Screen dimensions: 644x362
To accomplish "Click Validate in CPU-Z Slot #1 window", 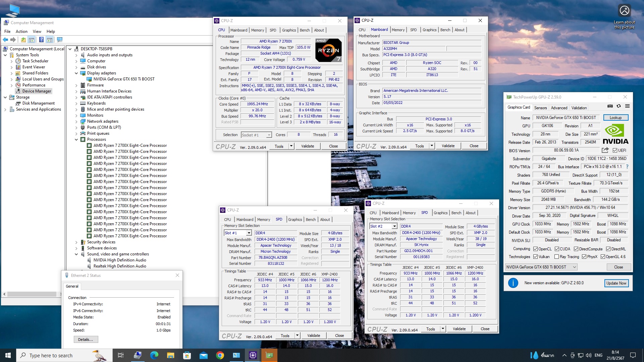I will (x=314, y=336).
